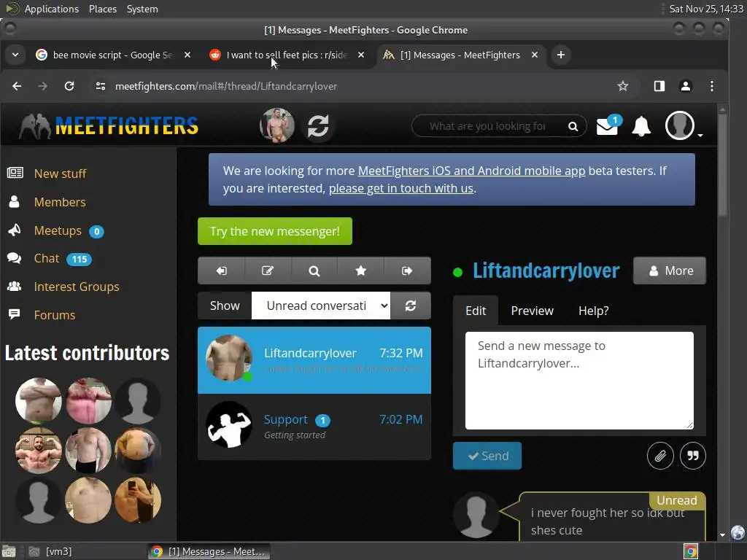This screenshot has width=747, height=560.
Task: Switch to the bee movie script tab
Action: pos(113,55)
